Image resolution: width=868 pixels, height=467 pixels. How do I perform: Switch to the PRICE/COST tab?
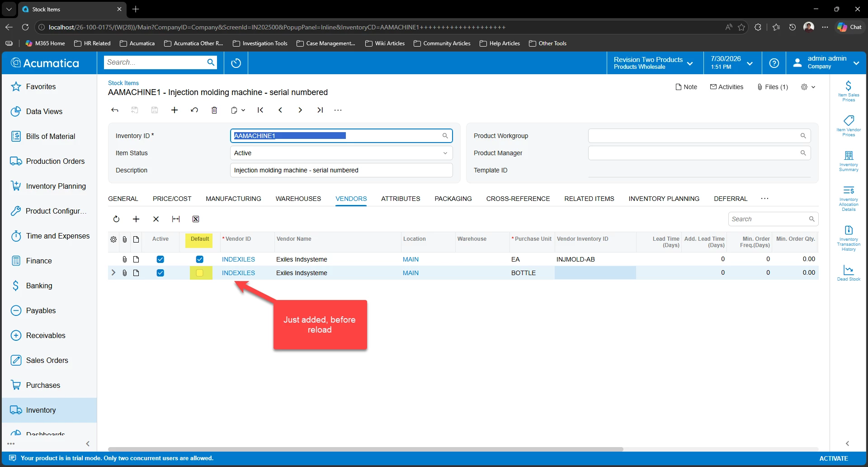pos(172,199)
